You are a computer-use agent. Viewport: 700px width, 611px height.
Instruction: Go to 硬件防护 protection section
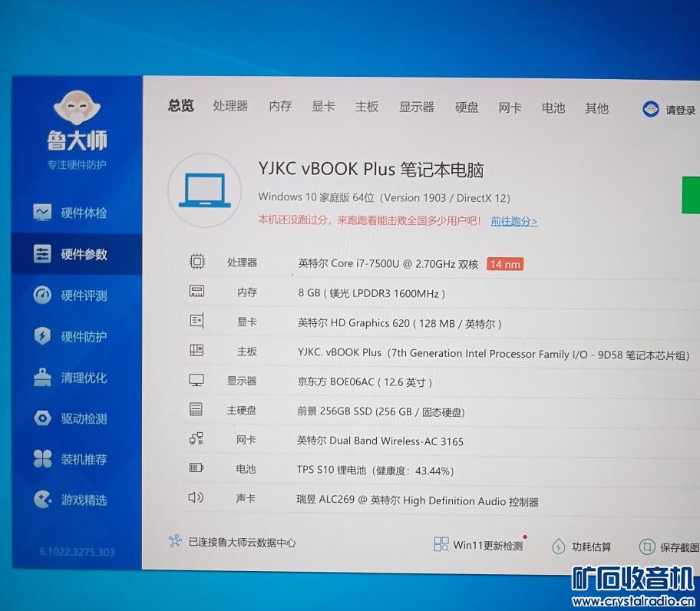coord(70,336)
